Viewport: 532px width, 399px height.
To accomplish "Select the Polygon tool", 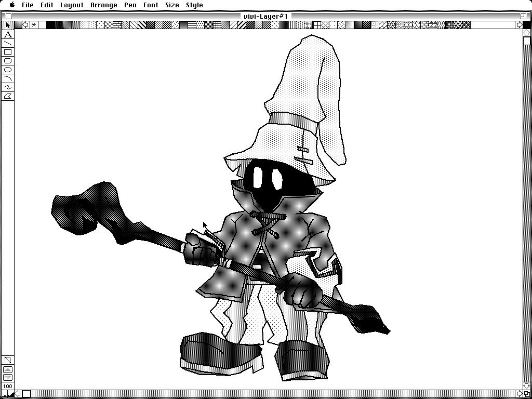I will coord(8,96).
